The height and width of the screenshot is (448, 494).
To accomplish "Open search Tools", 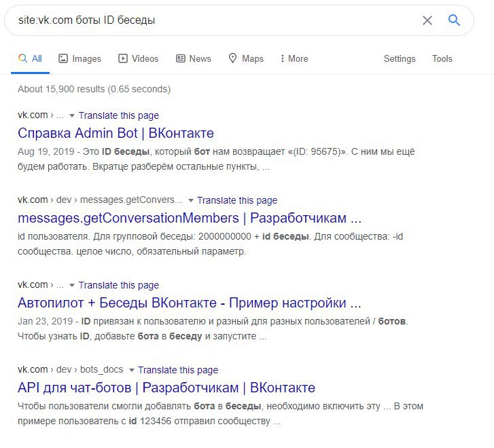I will tap(442, 58).
